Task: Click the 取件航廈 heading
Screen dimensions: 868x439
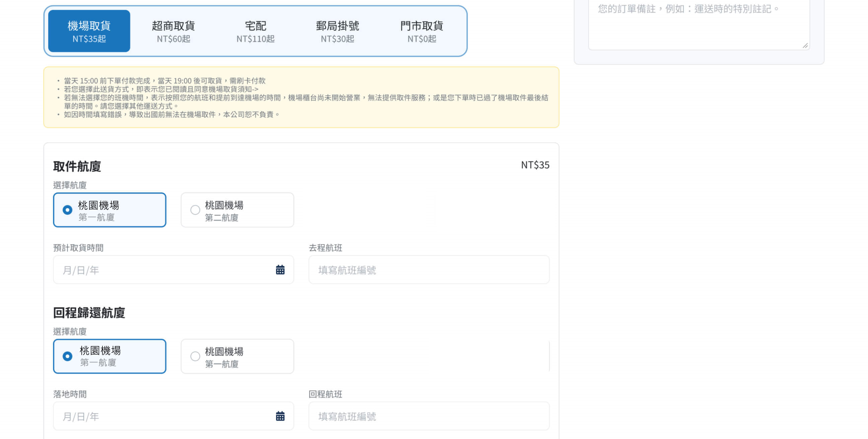Action: pyautogui.click(x=77, y=166)
